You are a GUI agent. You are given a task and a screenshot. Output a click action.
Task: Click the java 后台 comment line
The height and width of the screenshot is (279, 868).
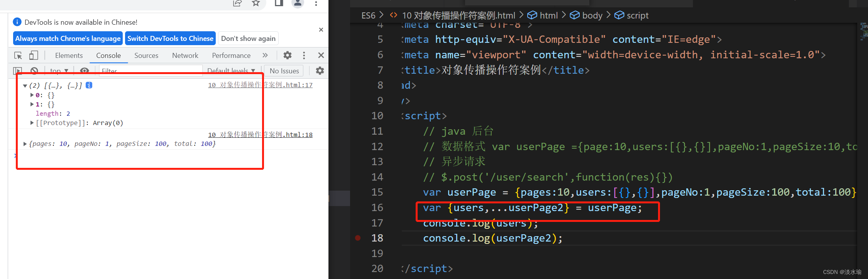458,131
